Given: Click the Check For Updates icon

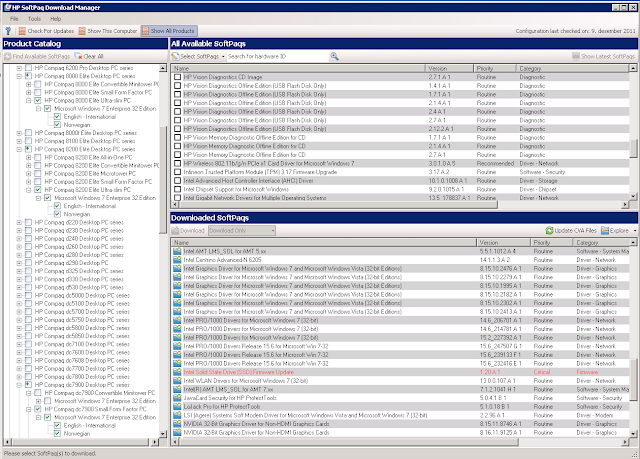Looking at the screenshot, I should 22,31.
